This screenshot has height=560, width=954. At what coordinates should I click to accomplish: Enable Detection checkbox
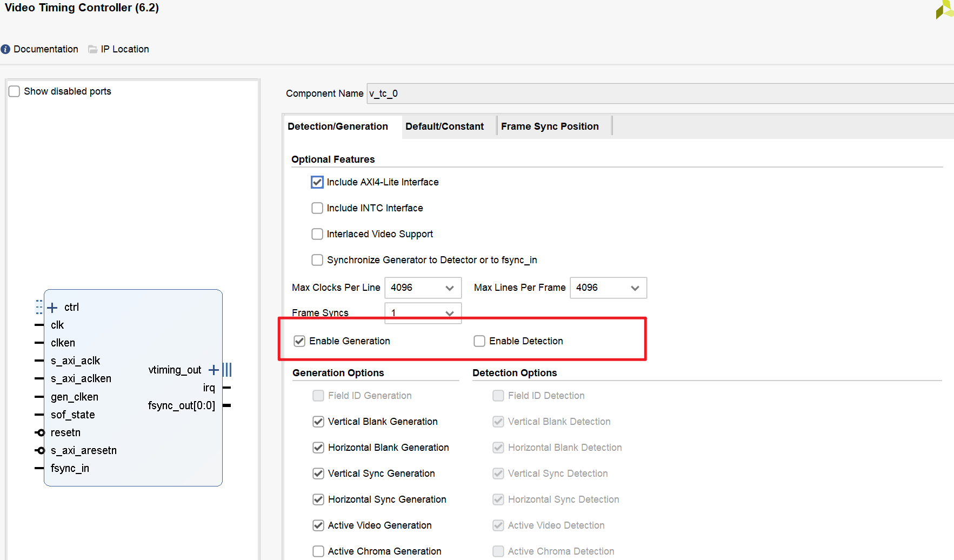pos(479,341)
